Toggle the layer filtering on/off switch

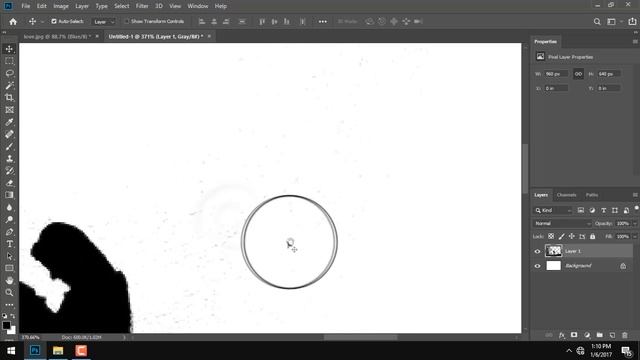click(636, 209)
